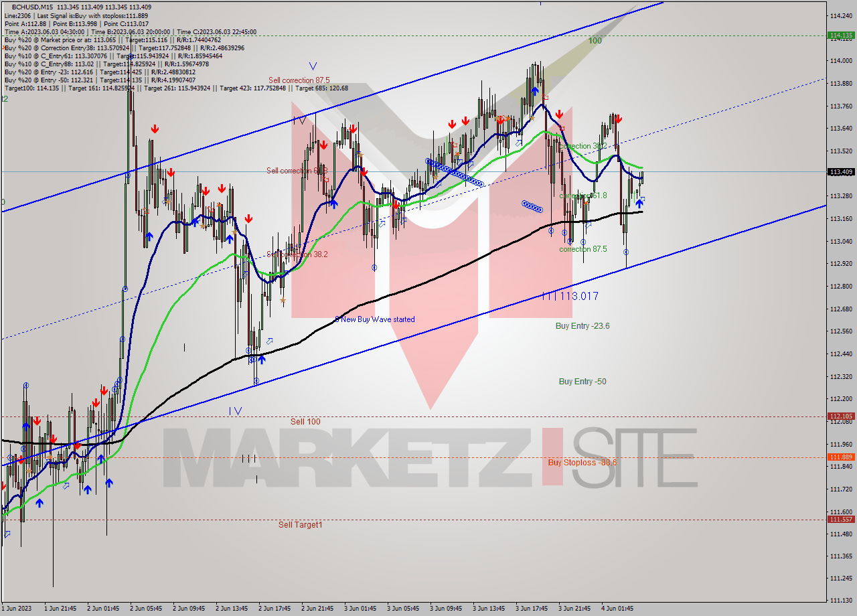
Task: Click the '3 Jun 09:45' time label
Action: pyautogui.click(x=447, y=609)
